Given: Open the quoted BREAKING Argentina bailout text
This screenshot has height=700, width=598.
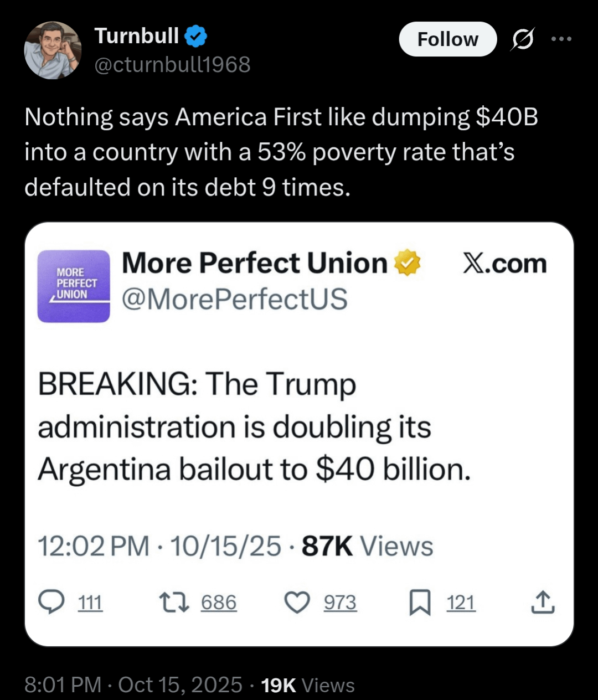Looking at the screenshot, I should point(254,426).
